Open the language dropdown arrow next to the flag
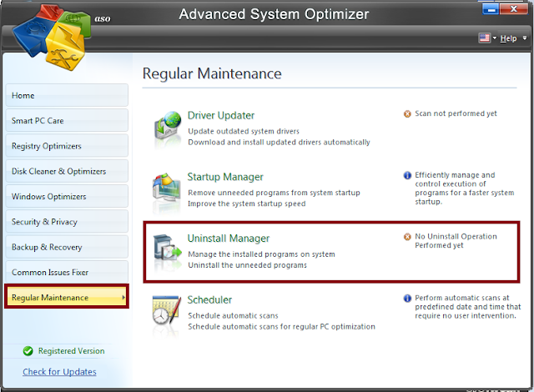Image resolution: width=534 pixels, height=392 pixels. 495,38
